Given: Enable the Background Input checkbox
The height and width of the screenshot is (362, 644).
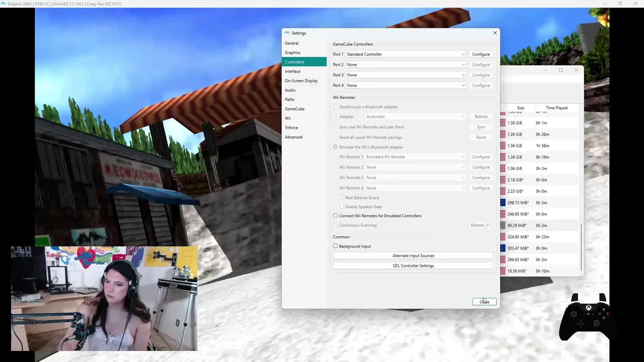Looking at the screenshot, I should pos(352,246).
